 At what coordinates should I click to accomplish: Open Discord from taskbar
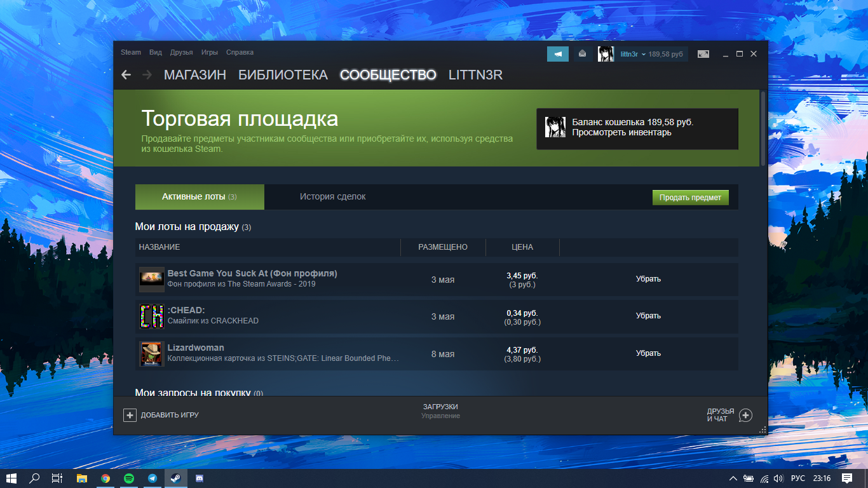click(x=200, y=478)
